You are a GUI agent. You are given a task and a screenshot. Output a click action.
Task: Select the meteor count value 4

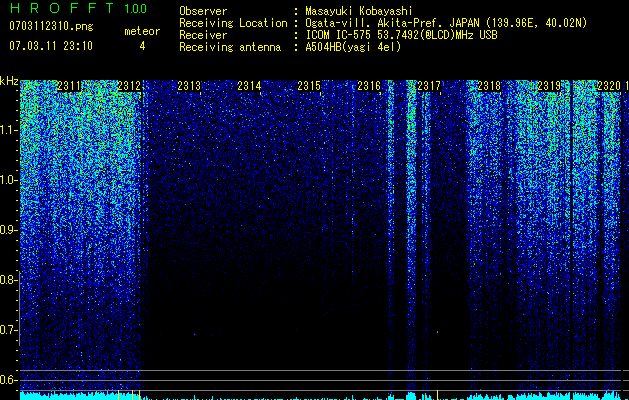(x=142, y=46)
